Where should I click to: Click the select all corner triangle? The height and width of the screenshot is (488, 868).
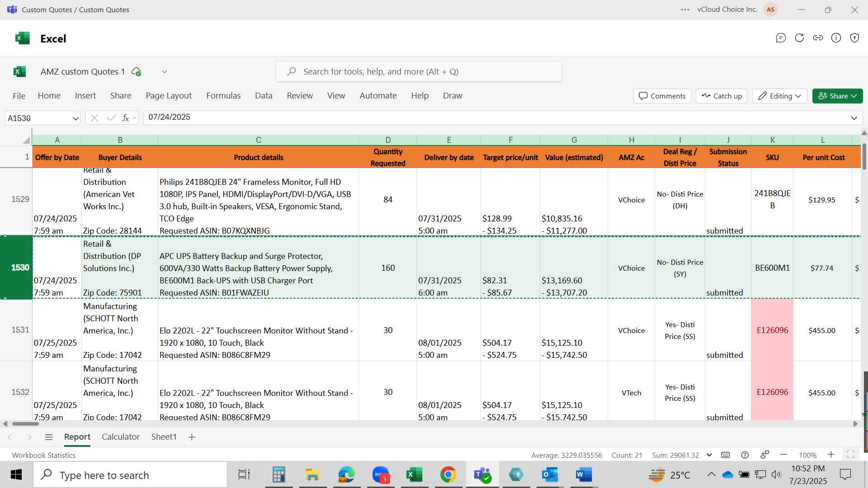[27, 140]
